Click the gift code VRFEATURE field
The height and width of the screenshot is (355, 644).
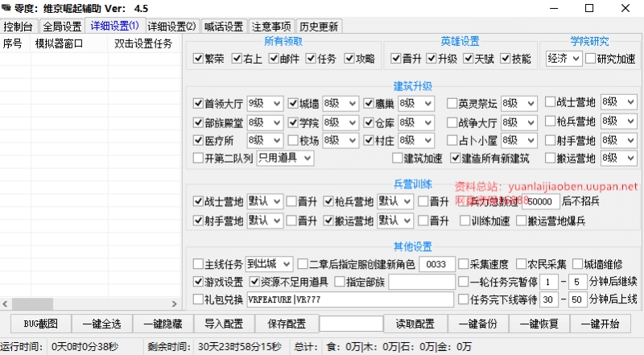click(x=350, y=299)
